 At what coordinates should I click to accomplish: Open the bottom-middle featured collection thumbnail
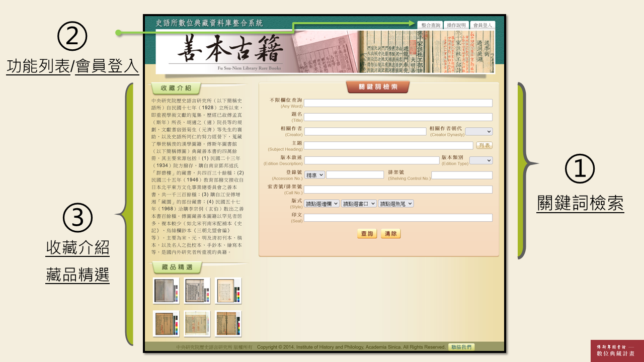click(x=197, y=323)
